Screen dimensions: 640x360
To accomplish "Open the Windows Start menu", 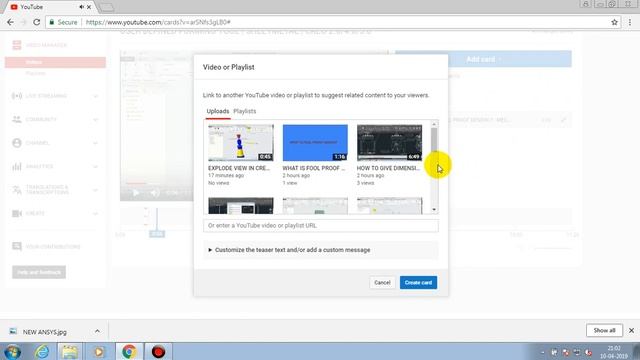I will point(13,351).
